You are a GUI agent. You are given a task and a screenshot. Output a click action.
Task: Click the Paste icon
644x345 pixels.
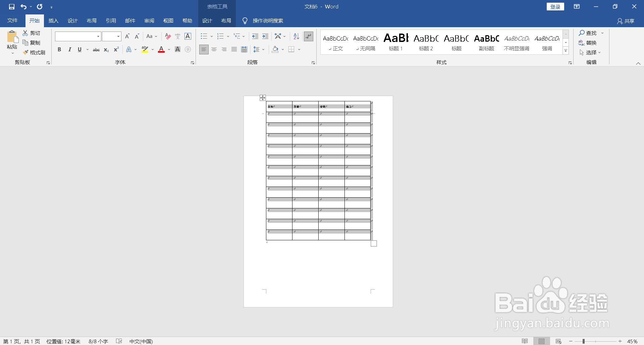tap(12, 37)
